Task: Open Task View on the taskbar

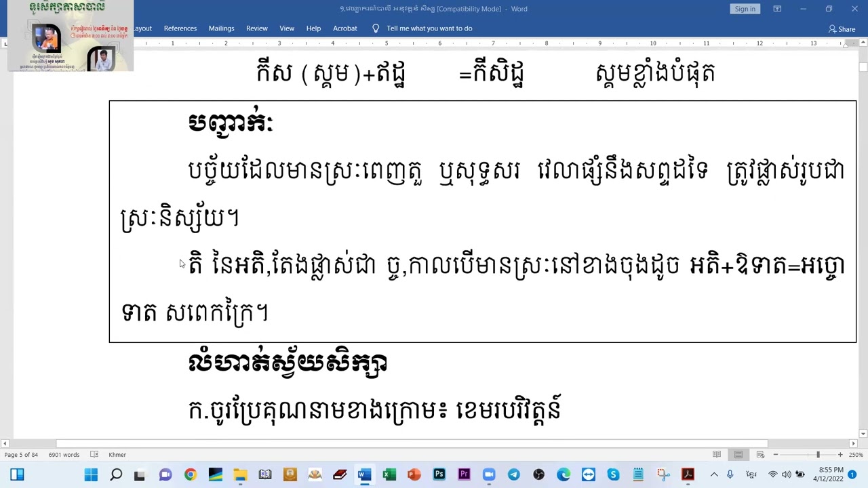Action: [140, 474]
